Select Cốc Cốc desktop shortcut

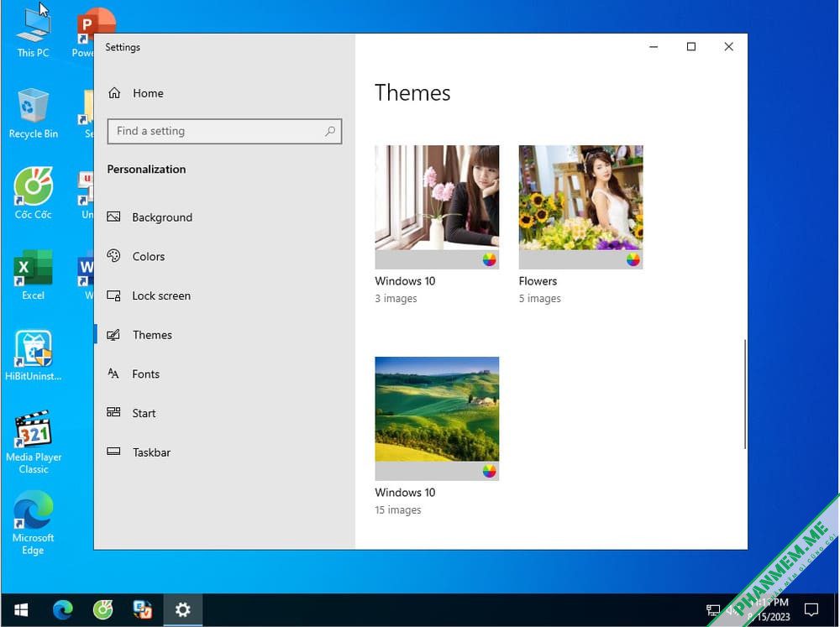(x=34, y=194)
